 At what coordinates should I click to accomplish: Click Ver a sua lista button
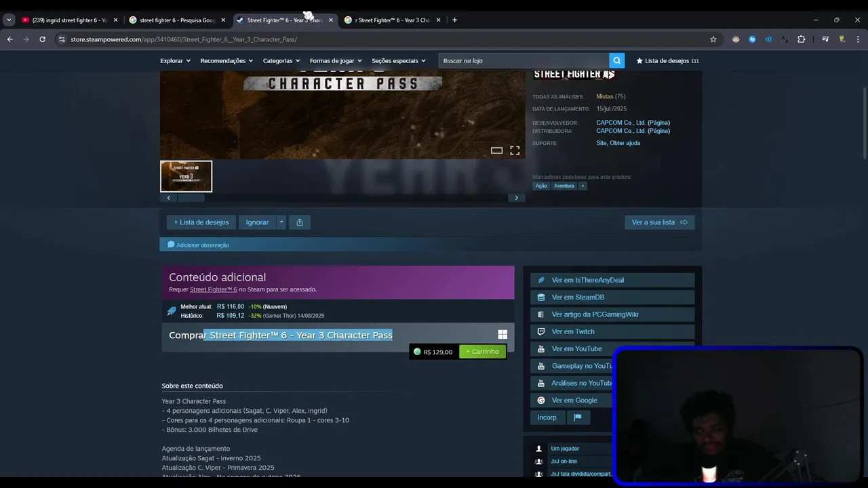click(x=659, y=222)
